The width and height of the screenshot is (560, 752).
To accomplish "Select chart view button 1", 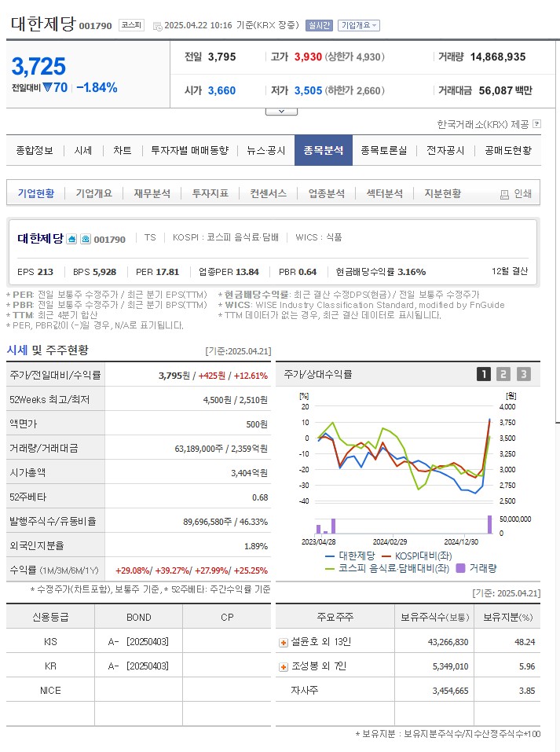I will [483, 374].
